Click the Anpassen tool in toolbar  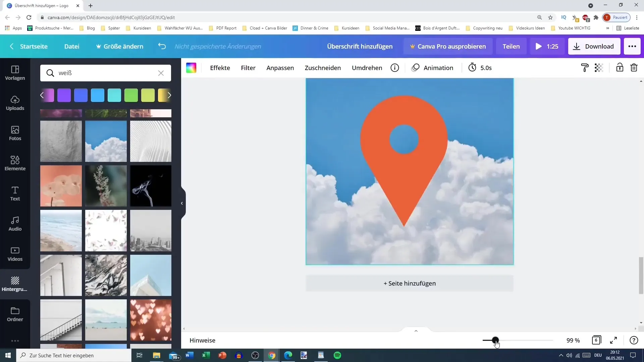tap(280, 68)
